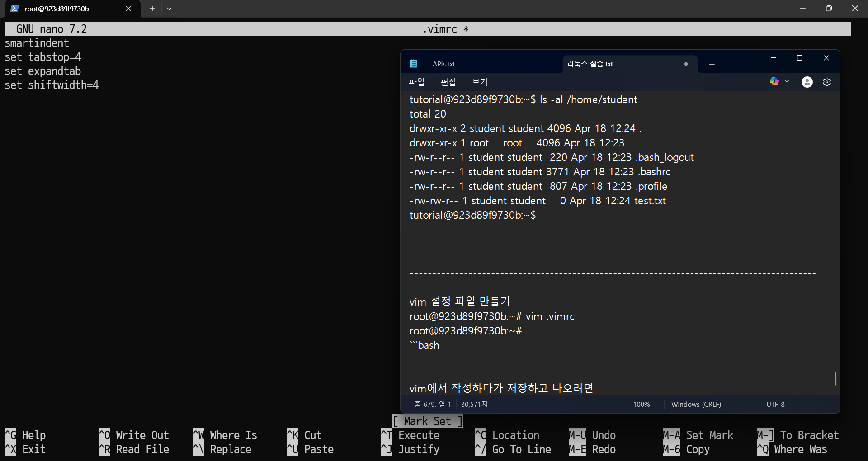The image size is (868, 461).
Task: Click the GNU nano 7.2 title text
Action: [x=52, y=29]
